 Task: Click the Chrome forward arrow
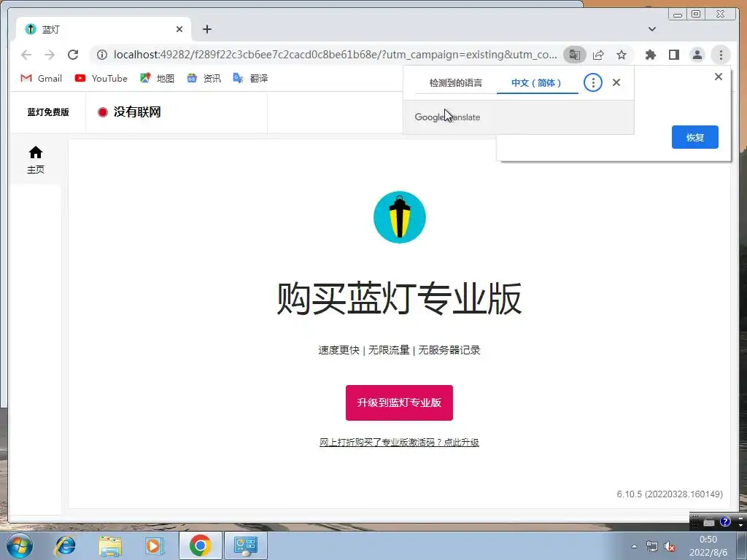50,55
